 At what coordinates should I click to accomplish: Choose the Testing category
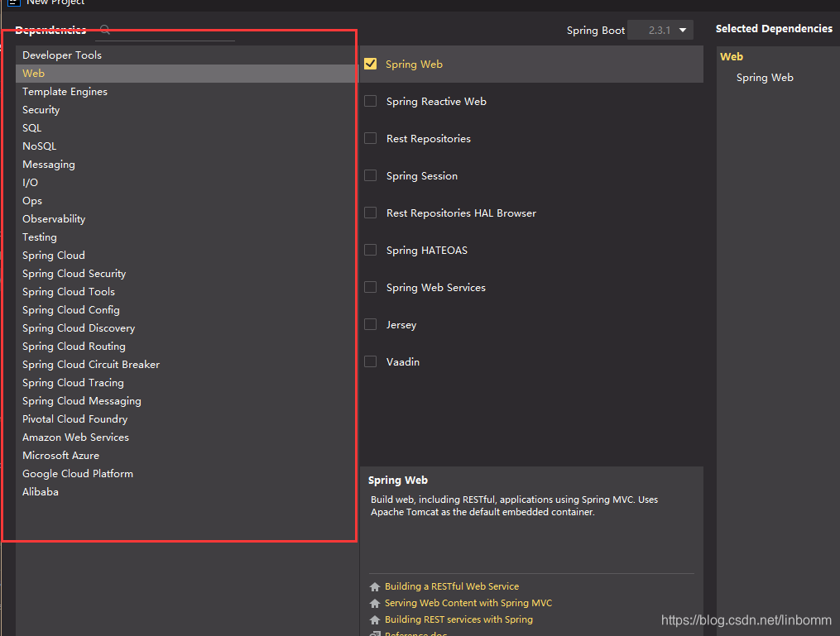(186, 237)
